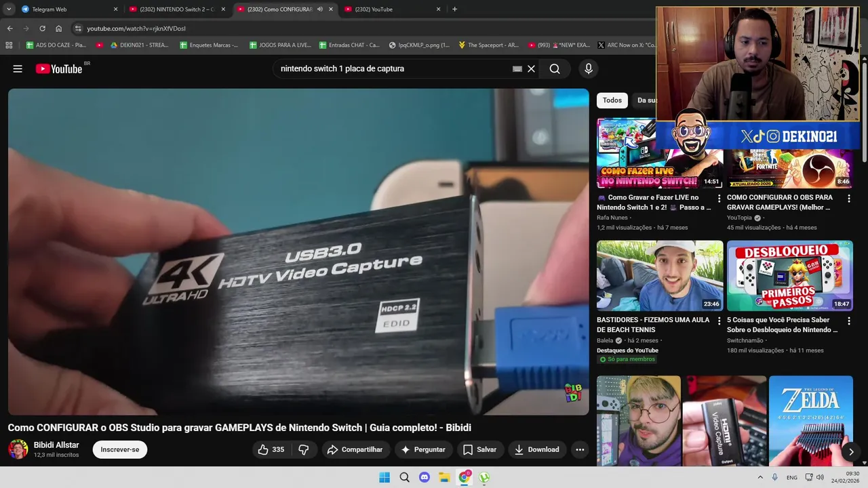This screenshot has height=488, width=868.
Task: Select the Todos filter chip
Action: (x=612, y=100)
